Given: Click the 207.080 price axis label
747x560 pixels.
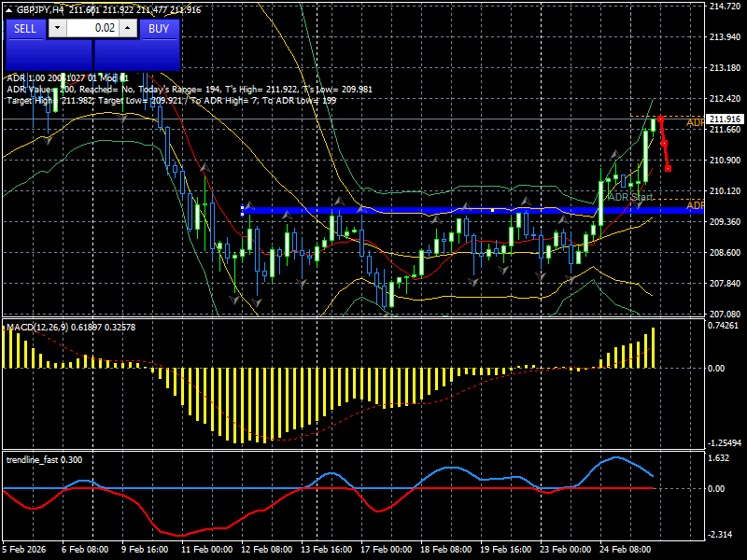Looking at the screenshot, I should point(725,314).
